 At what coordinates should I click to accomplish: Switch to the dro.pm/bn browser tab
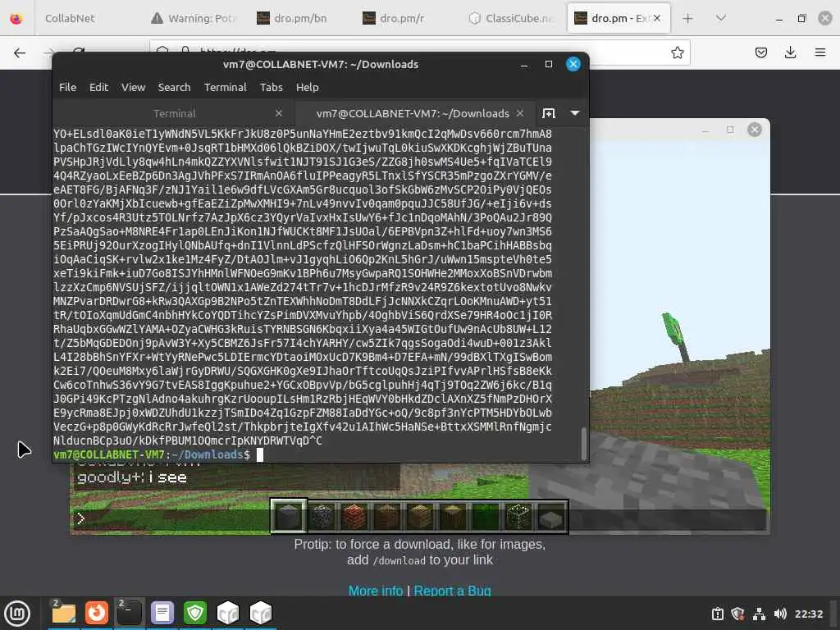[x=300, y=18]
